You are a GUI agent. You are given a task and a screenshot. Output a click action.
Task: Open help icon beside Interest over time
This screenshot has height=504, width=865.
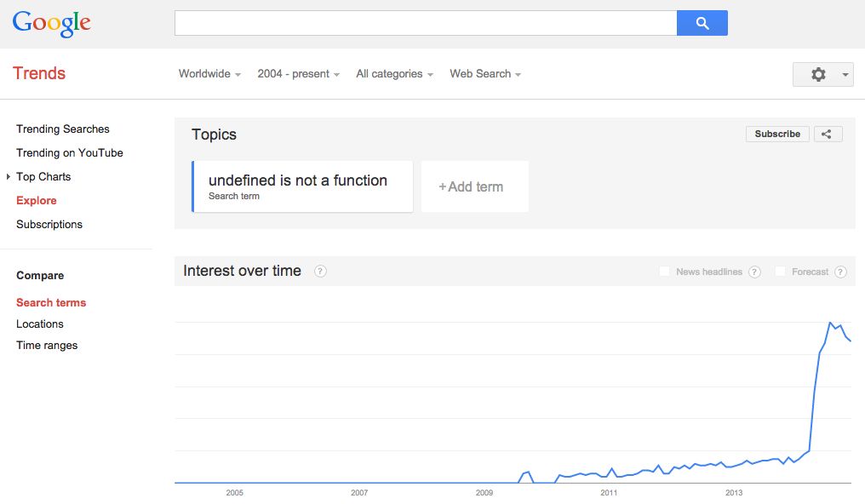click(x=320, y=272)
